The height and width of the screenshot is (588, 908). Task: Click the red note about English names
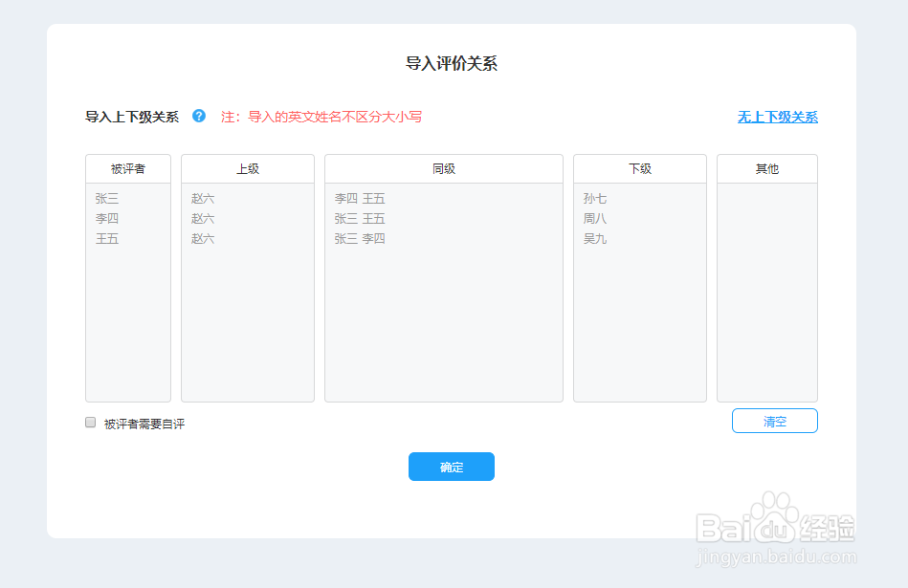(x=321, y=116)
